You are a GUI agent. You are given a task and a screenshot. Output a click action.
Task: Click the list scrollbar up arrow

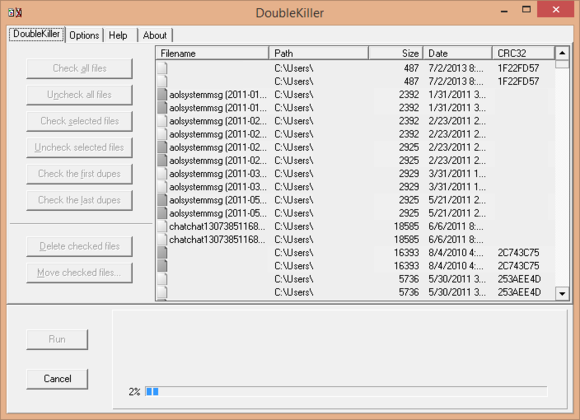[x=562, y=53]
